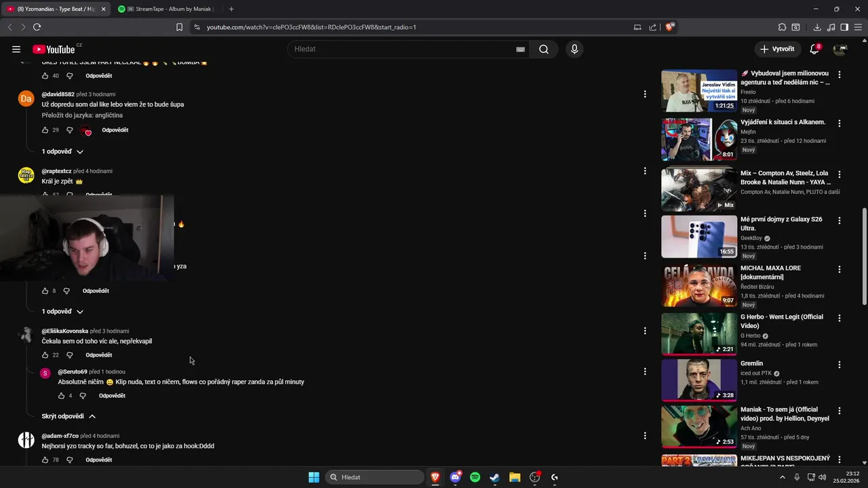This screenshot has height=488, width=868.
Task: Open a new browser tab
Action: [x=231, y=9]
